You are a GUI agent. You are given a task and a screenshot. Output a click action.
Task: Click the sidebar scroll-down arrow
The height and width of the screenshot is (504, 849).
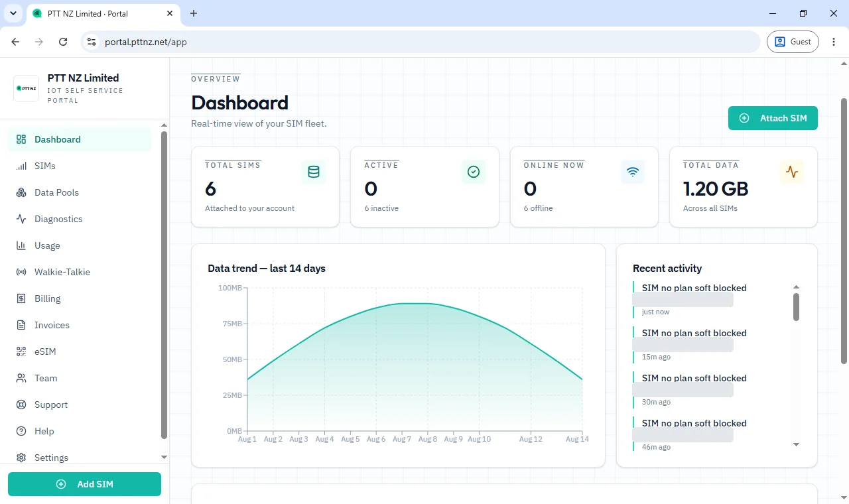pos(164,458)
